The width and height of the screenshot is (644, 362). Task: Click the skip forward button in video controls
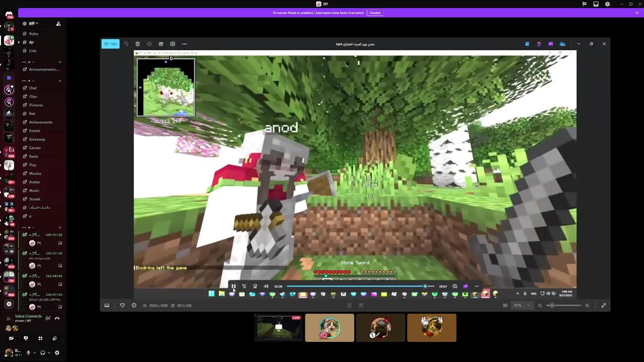pos(255,286)
